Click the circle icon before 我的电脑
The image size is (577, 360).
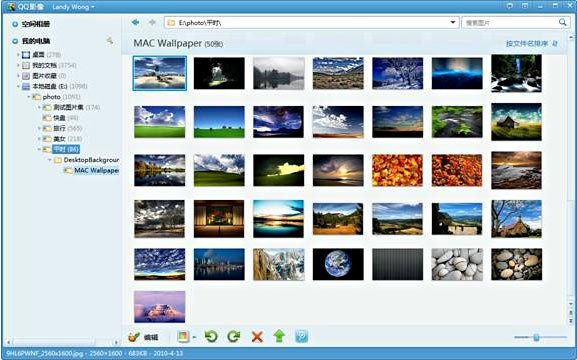pyautogui.click(x=15, y=41)
